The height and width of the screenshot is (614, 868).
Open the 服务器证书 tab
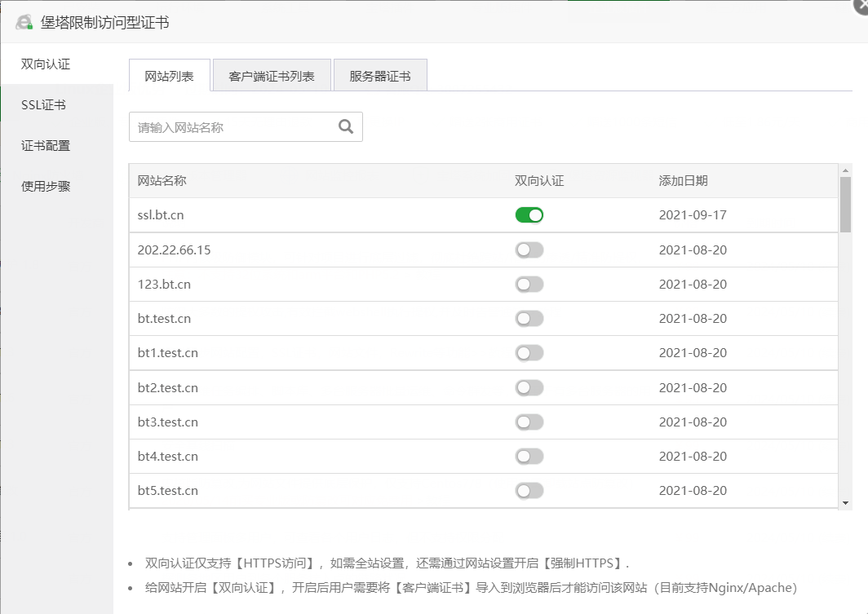[379, 74]
